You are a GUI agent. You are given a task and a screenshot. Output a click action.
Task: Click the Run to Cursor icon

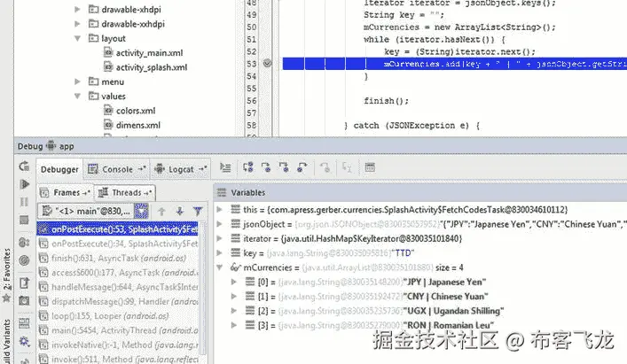click(x=347, y=167)
